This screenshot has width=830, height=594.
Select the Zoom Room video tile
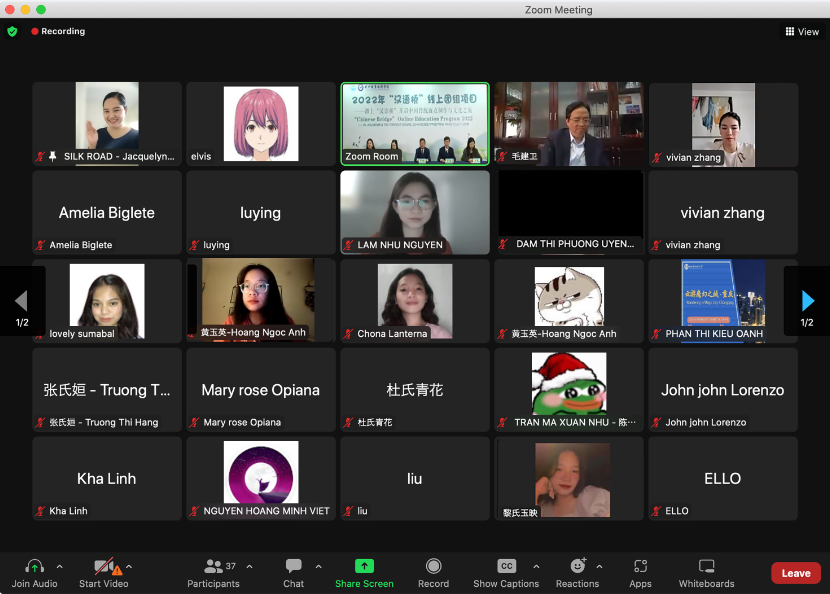[415, 123]
